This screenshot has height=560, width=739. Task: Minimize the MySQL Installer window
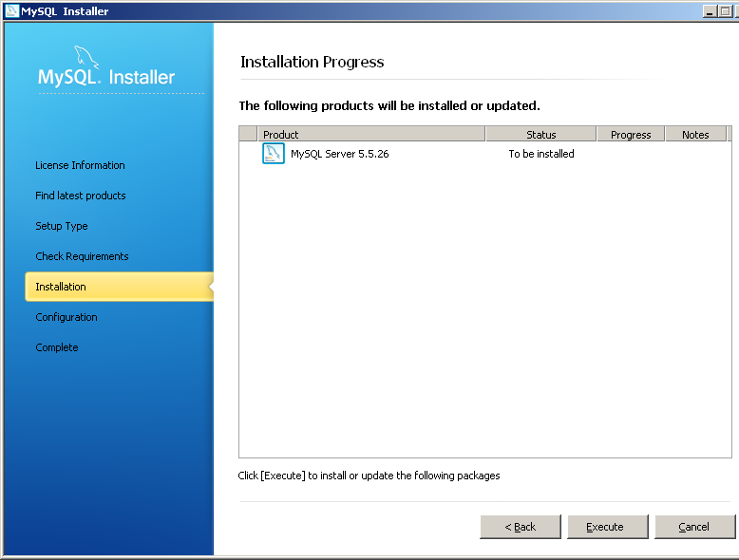tap(710, 10)
